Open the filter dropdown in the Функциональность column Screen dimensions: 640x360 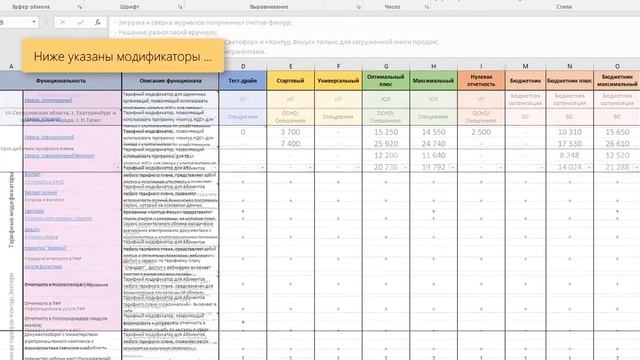[x=117, y=167]
